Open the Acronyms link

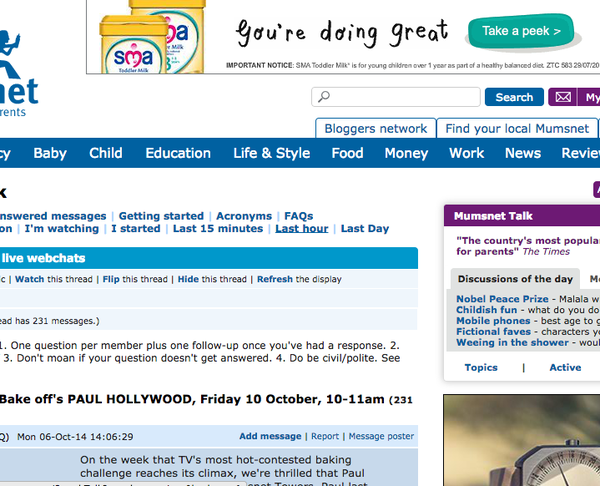pos(244,216)
